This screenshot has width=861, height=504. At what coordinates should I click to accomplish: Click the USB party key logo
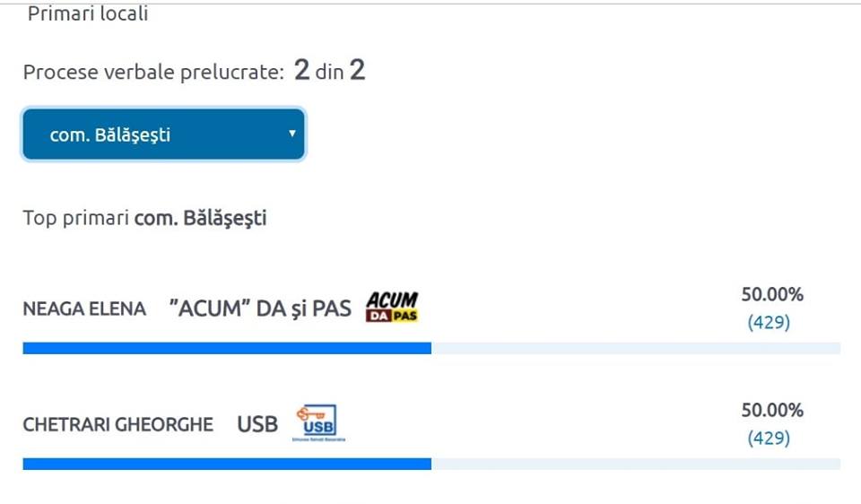click(x=318, y=423)
